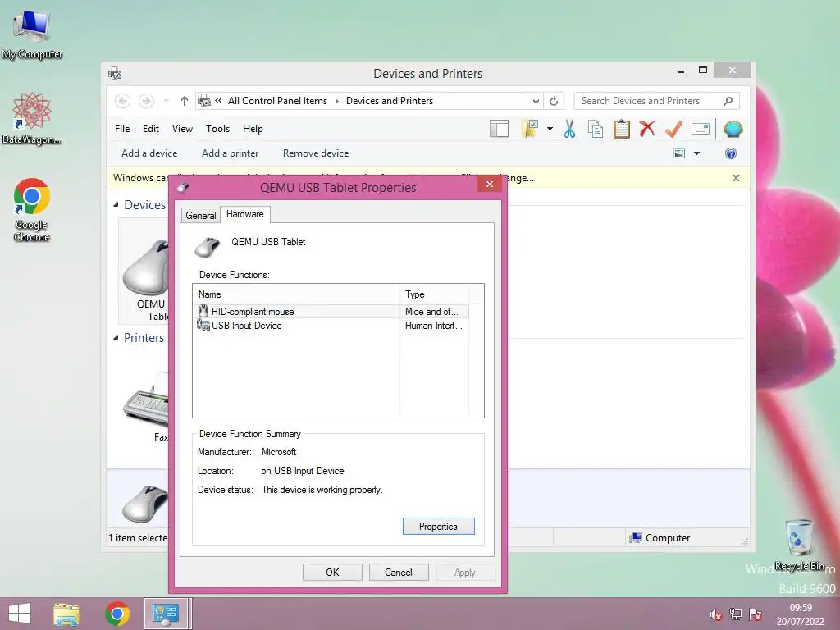Open Google Chrome desktop shortcut
The height and width of the screenshot is (630, 840).
click(32, 210)
